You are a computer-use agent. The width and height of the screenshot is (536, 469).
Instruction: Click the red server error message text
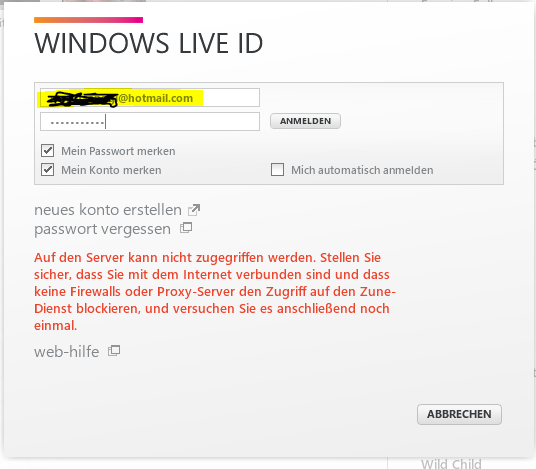point(215,291)
